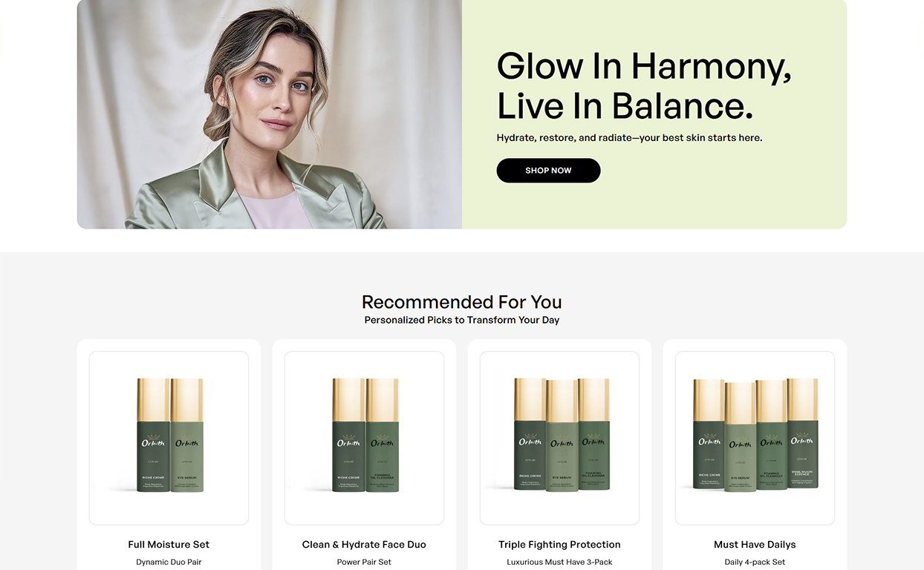View the Clean & Hydrate Face Duo image
Viewport: 924px width, 570px height.
[364, 438]
